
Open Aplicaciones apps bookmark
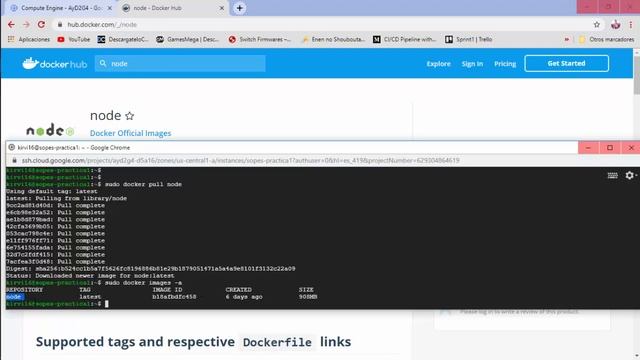(x=29, y=39)
